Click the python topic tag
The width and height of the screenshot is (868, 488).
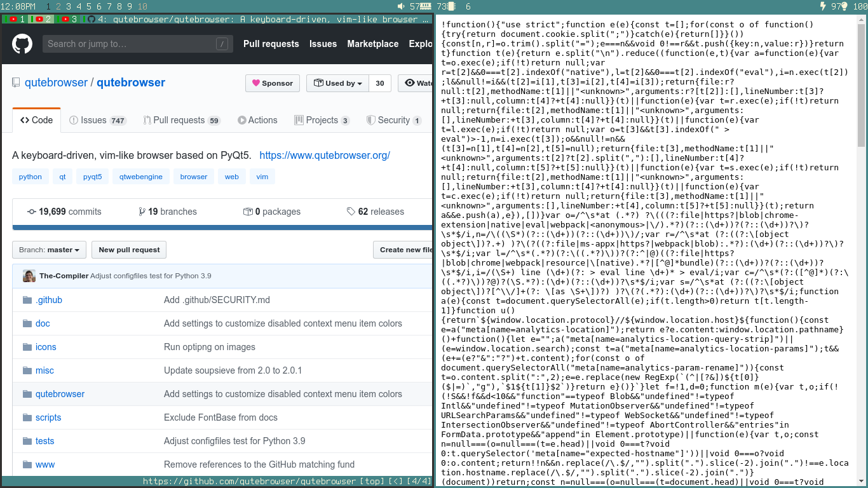point(31,177)
